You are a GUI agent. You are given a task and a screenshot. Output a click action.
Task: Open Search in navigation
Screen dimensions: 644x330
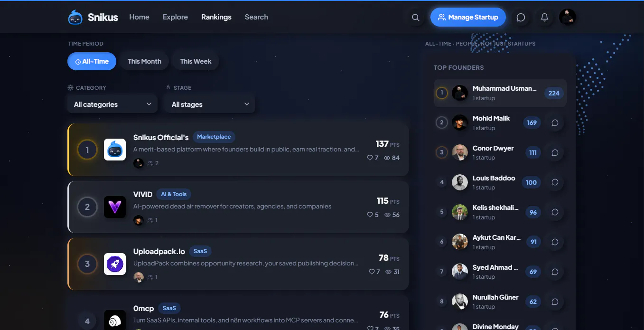pos(256,17)
